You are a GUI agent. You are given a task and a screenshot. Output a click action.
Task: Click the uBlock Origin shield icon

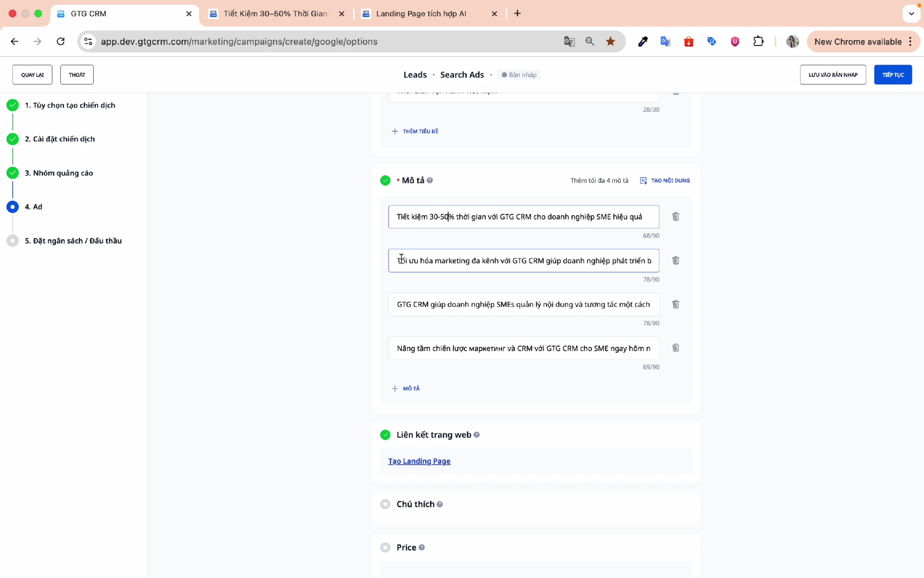[x=734, y=41]
